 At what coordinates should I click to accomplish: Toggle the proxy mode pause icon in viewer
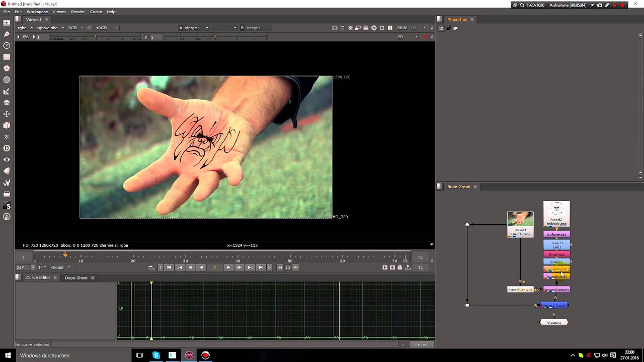tap(390, 28)
